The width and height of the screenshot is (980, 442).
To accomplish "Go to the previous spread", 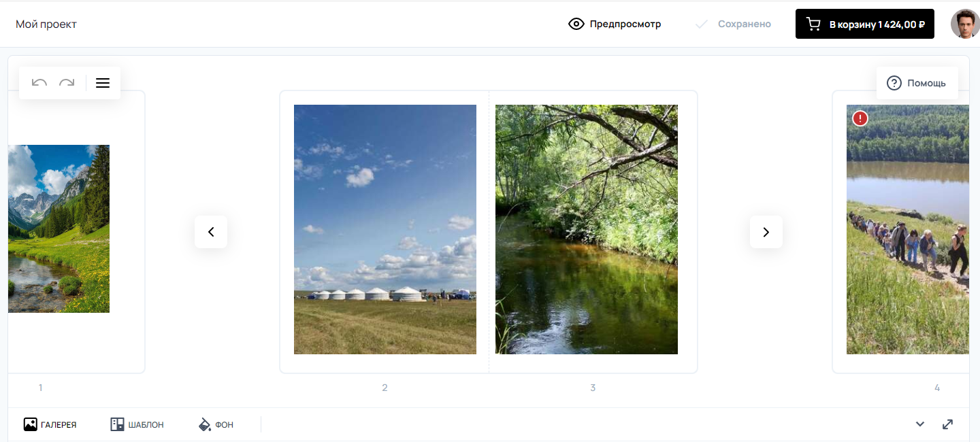I will (211, 232).
